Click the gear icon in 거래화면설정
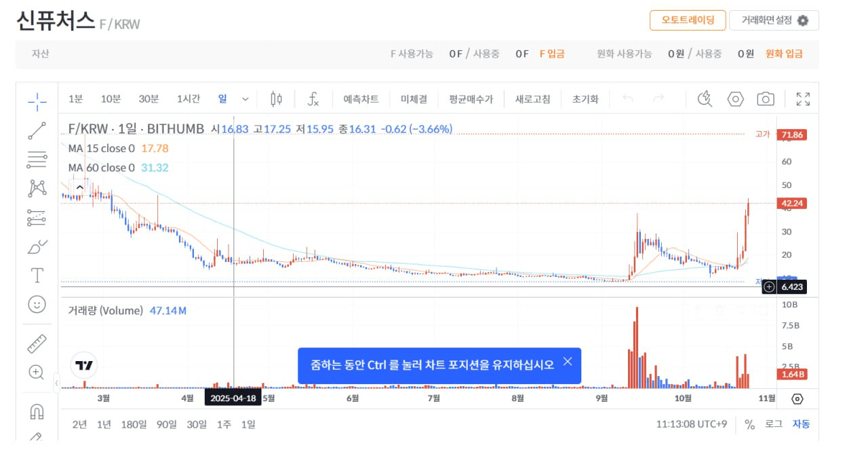 coord(803,20)
